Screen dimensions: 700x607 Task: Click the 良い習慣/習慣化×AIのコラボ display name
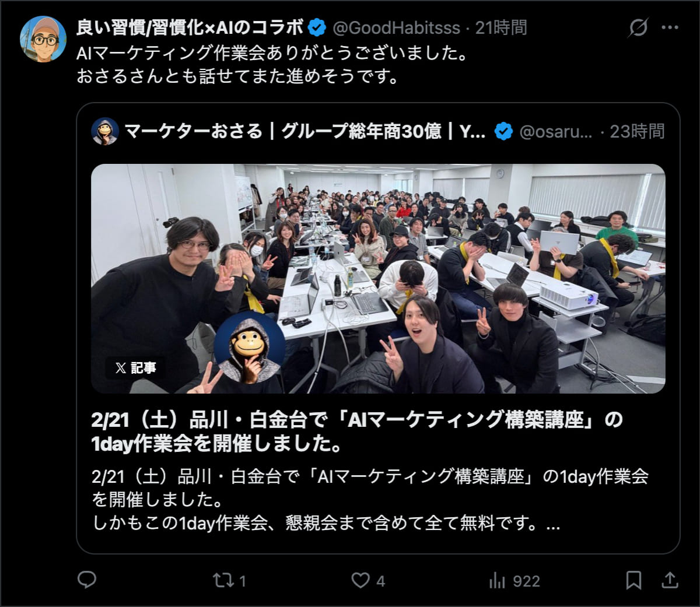tap(190, 27)
